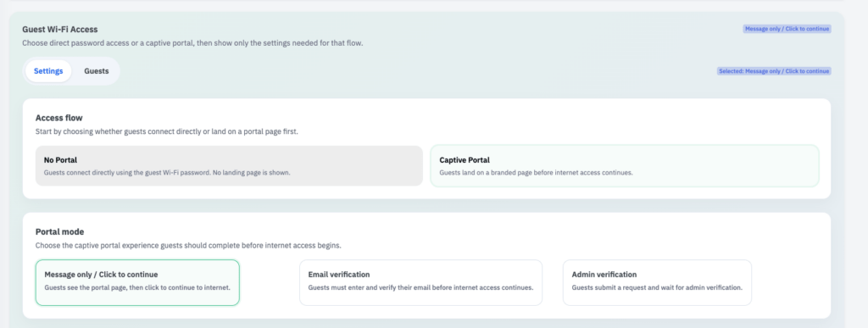Click 'Guests land on a branded page' text
This screenshot has width=868, height=328.
(536, 172)
